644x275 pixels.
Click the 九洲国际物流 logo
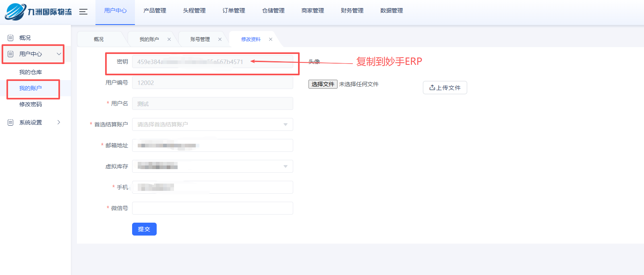38,12
